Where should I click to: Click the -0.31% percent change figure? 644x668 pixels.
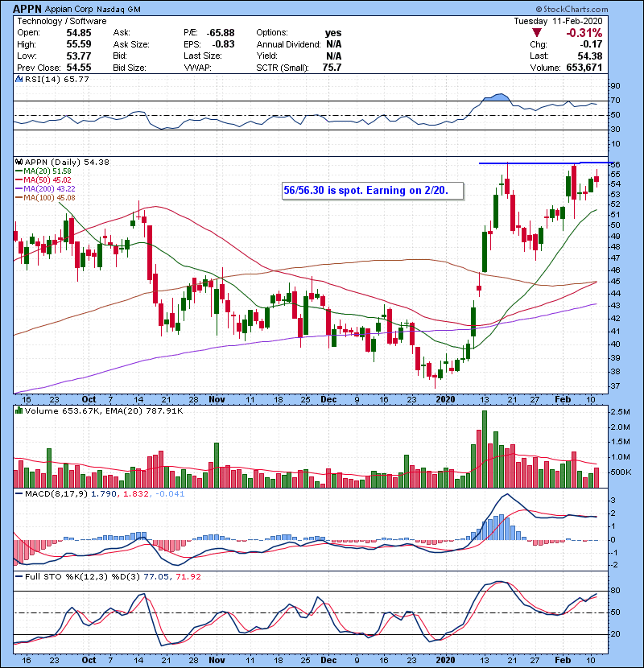coord(584,33)
